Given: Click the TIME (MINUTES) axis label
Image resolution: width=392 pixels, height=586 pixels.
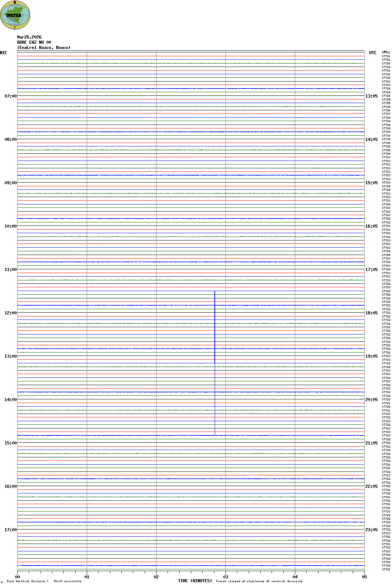Looking at the screenshot, I should (195, 581).
